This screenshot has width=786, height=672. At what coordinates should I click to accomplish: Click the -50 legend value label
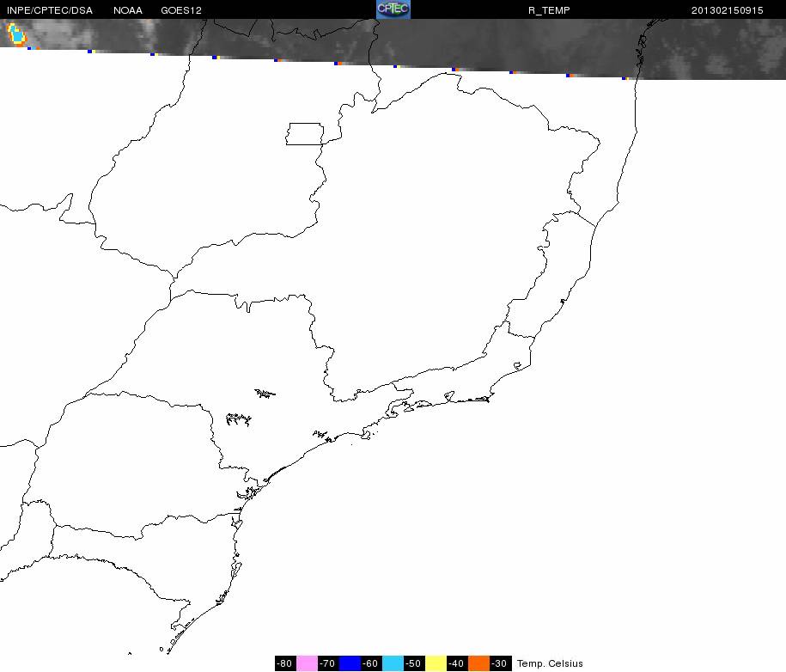point(415,663)
